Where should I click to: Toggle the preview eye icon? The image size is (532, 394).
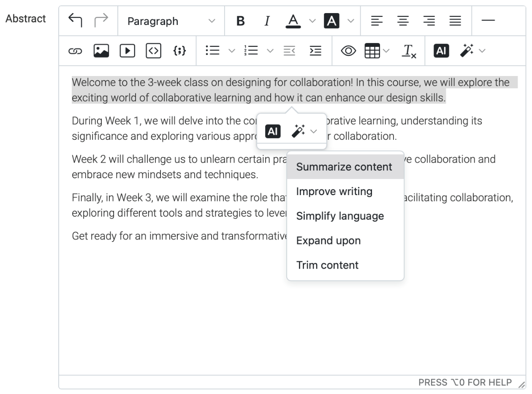[348, 51]
